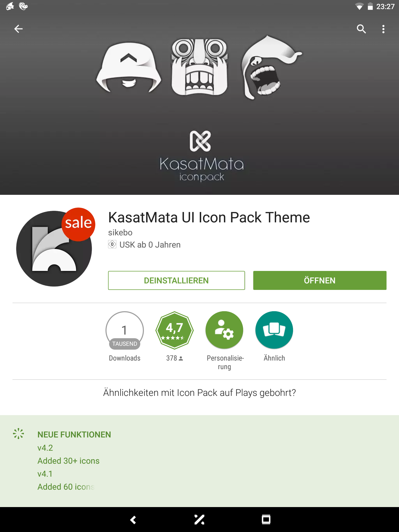The image size is (399, 532).
Task: Click the DEINSTALLIEREN button
Action: click(176, 281)
